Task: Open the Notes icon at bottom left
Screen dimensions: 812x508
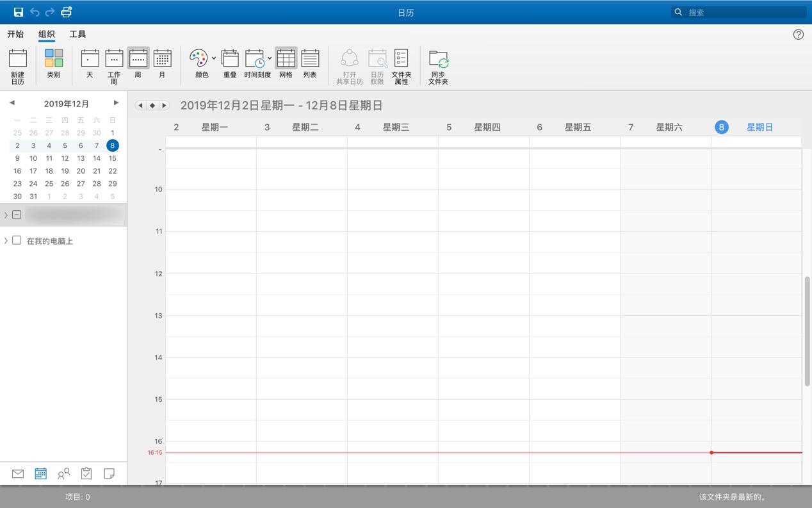Action: coord(110,473)
